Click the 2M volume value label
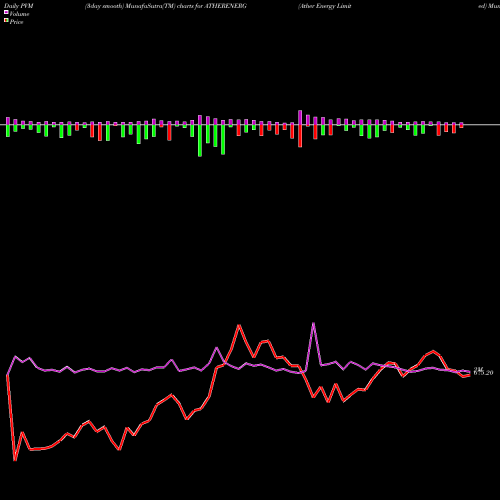500x500 pixels. point(479,369)
